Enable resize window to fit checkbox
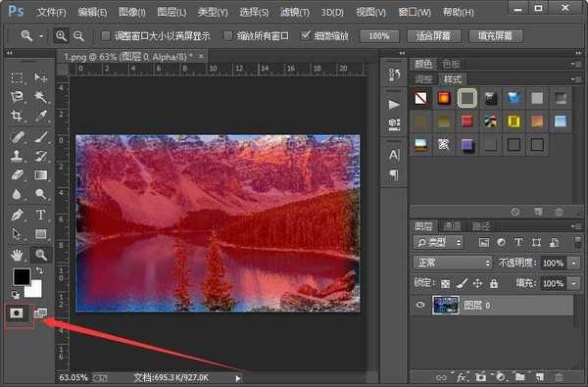The image size is (588, 387). 106,35
